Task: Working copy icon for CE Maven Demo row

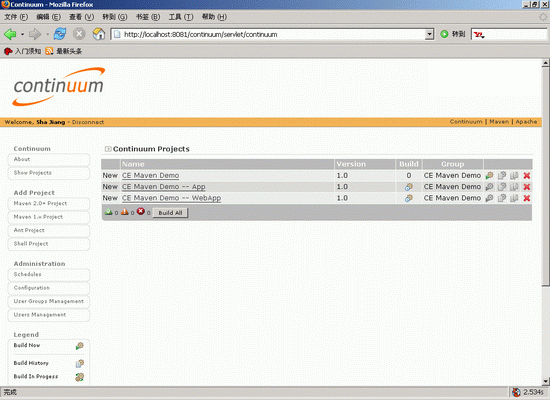Action: pos(514,175)
